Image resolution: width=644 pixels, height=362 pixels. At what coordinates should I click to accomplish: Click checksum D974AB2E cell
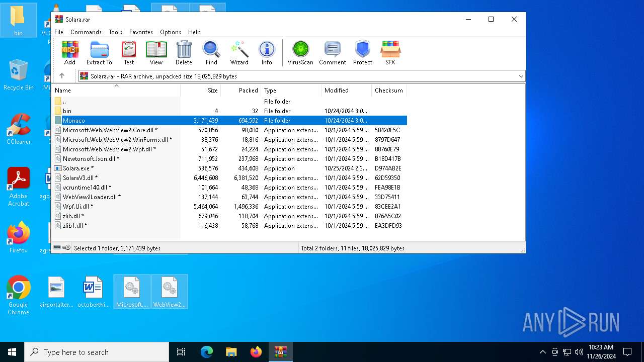388,168
